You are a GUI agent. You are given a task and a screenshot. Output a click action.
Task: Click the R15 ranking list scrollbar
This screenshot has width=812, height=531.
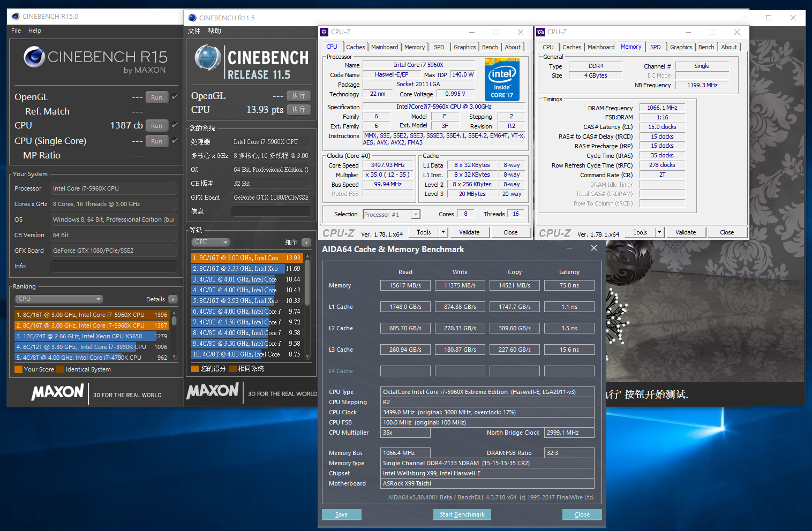174,335
